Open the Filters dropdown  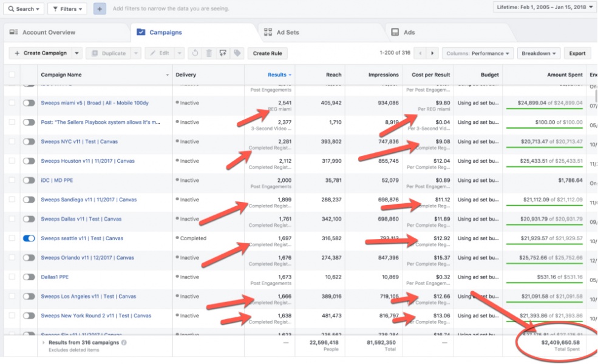pos(67,8)
